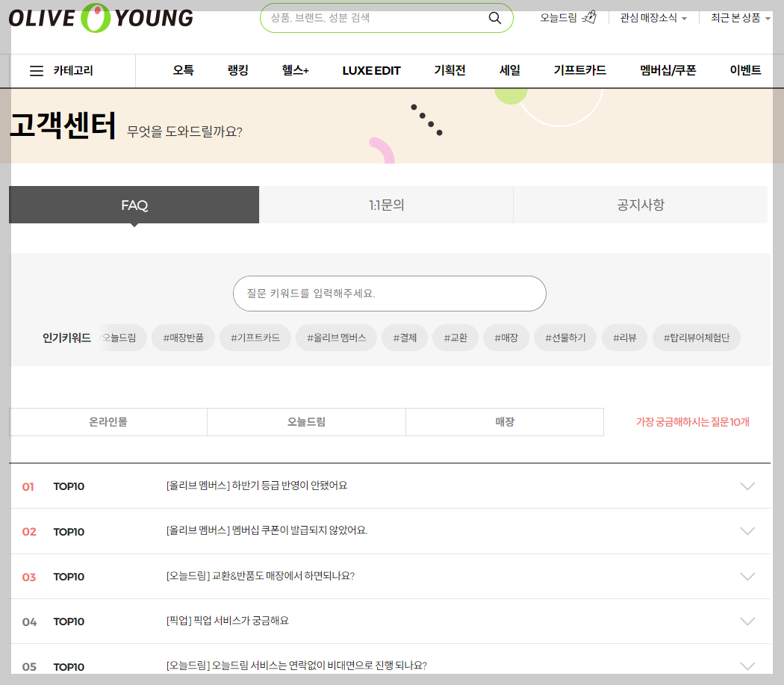784x685 pixels.
Task: Click #기프트카드 keyword chip
Action: [x=255, y=338]
